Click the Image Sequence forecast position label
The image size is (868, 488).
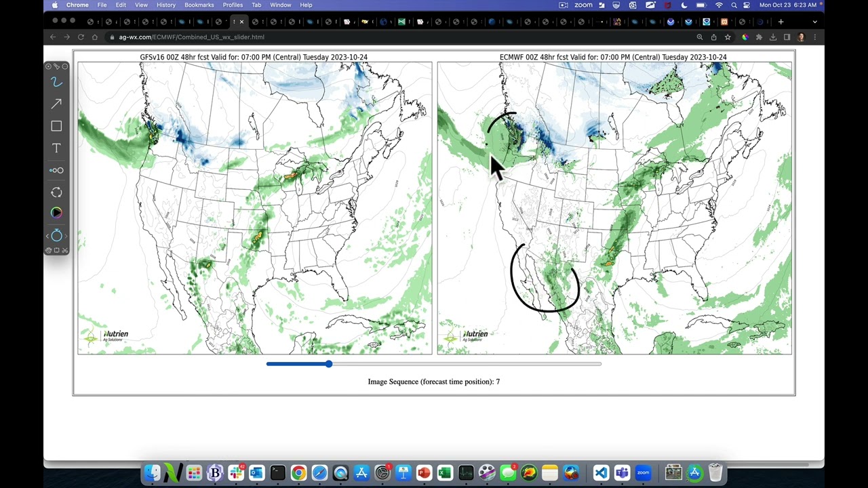434,382
